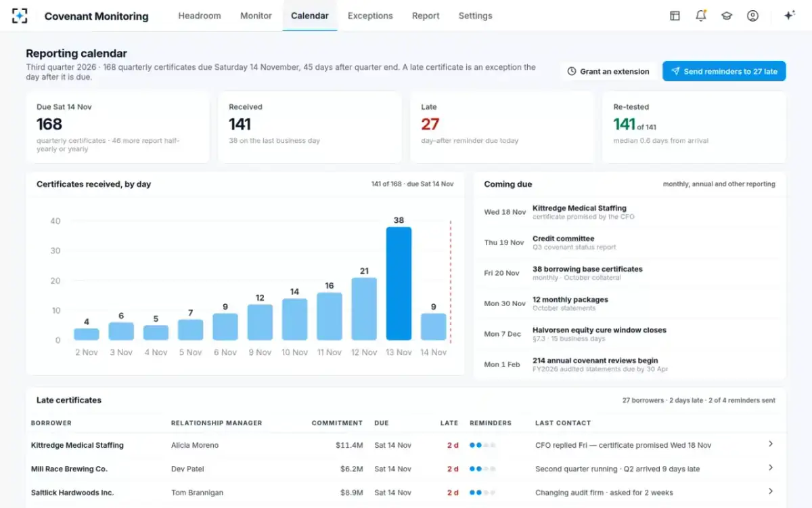Viewport: 812px width, 508px height.
Task: Select the 11 Nov bar showing 16
Action: click(330, 316)
